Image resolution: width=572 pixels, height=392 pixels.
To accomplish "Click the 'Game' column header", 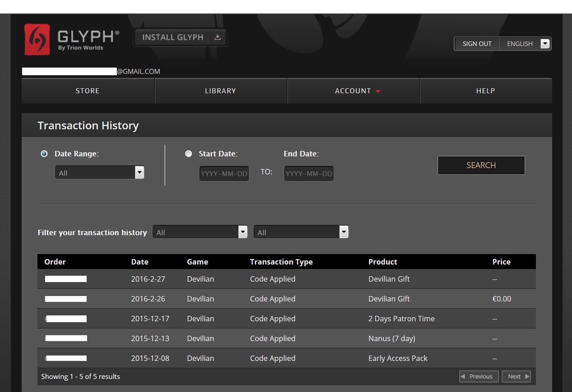I will pyautogui.click(x=198, y=262).
